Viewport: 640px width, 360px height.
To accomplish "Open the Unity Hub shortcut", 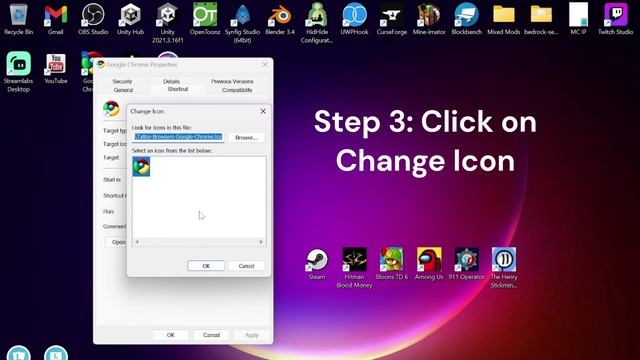I will (130, 19).
